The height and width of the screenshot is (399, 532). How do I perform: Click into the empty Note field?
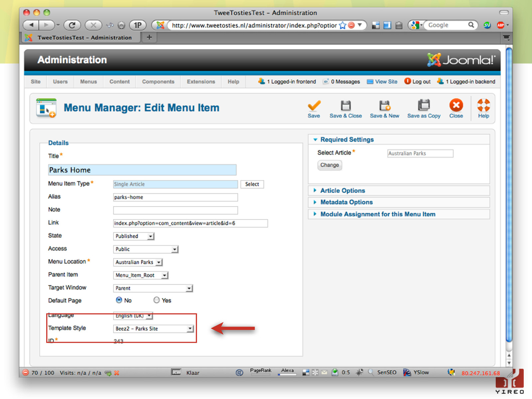pos(176,210)
